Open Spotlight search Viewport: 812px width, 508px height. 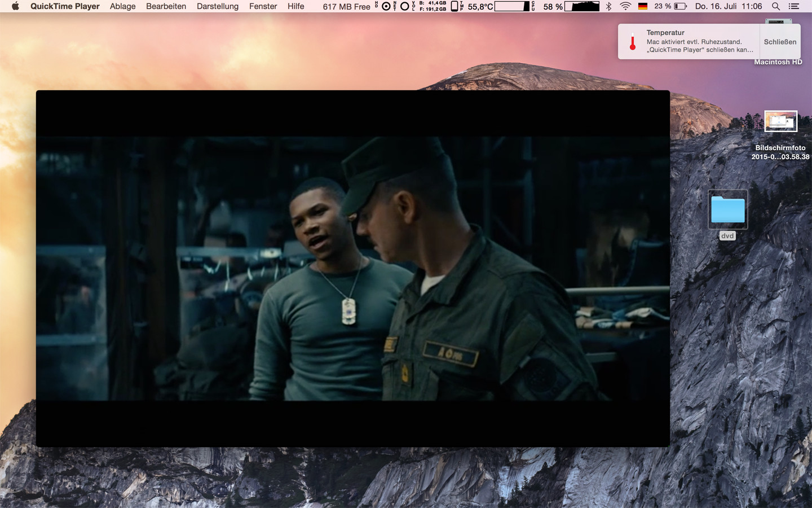(x=776, y=6)
